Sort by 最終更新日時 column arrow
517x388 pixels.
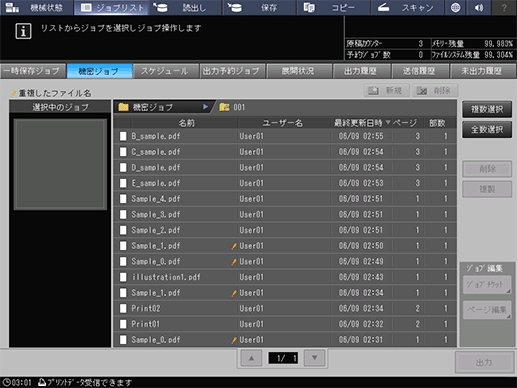click(x=388, y=123)
